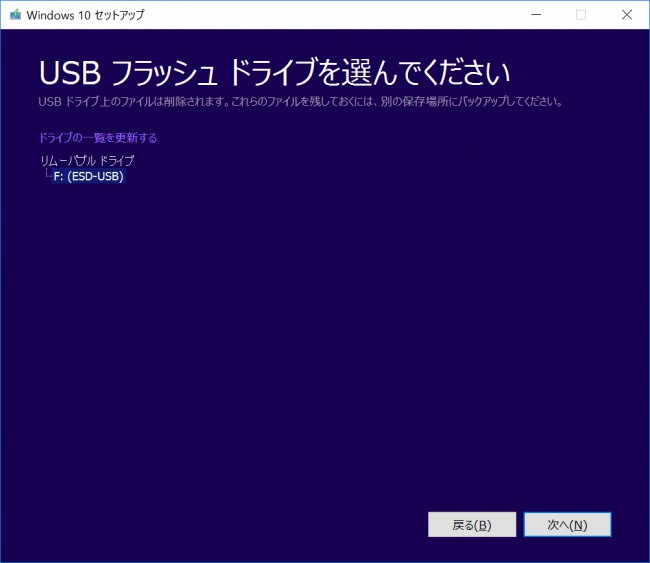Proceed with the 次へ(N) button
This screenshot has height=563, width=650.
[568, 524]
